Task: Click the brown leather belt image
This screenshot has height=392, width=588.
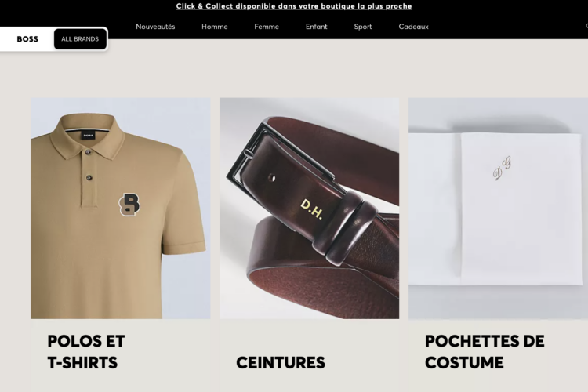Action: click(x=310, y=209)
